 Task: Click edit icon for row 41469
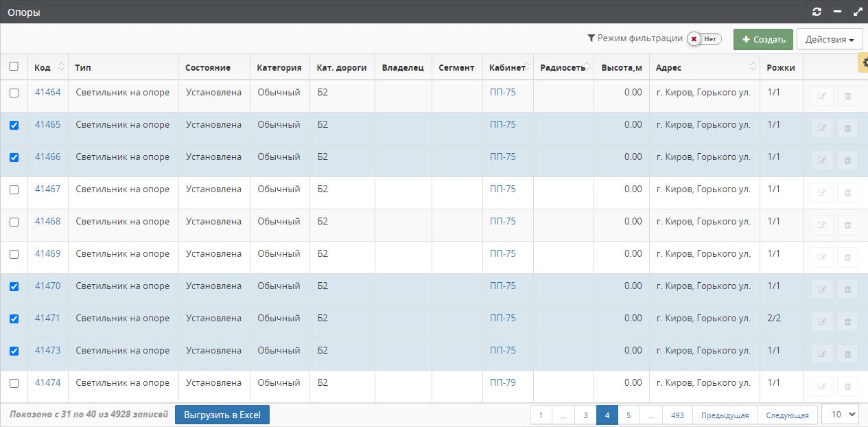[x=822, y=257]
